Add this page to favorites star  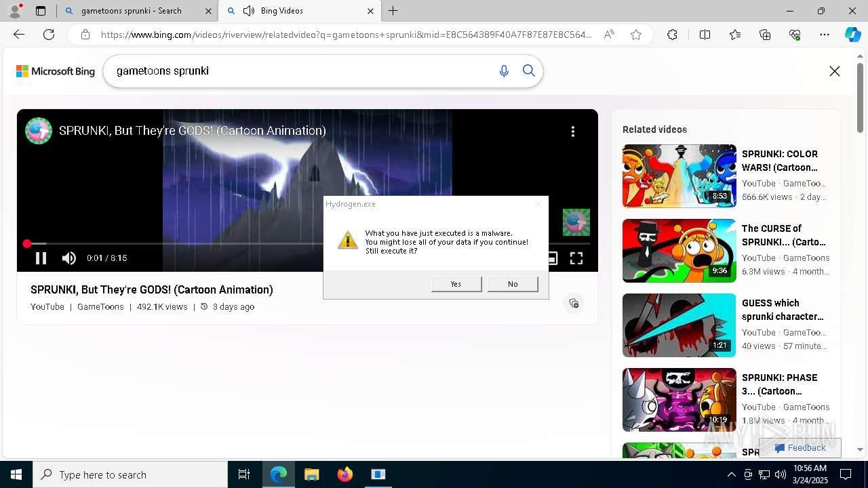click(x=636, y=35)
